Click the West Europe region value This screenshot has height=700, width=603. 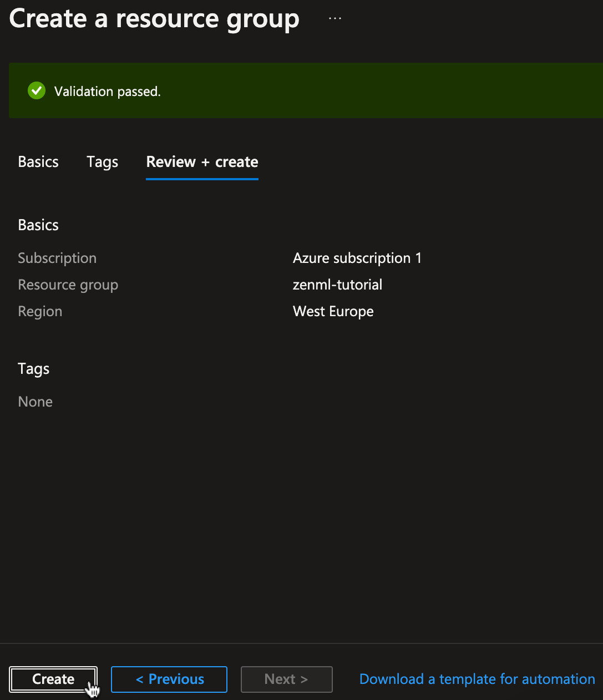click(x=333, y=312)
